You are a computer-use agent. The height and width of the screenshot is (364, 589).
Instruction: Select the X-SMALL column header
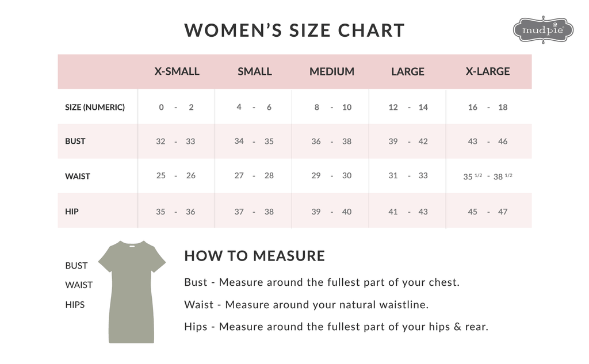pos(177,72)
